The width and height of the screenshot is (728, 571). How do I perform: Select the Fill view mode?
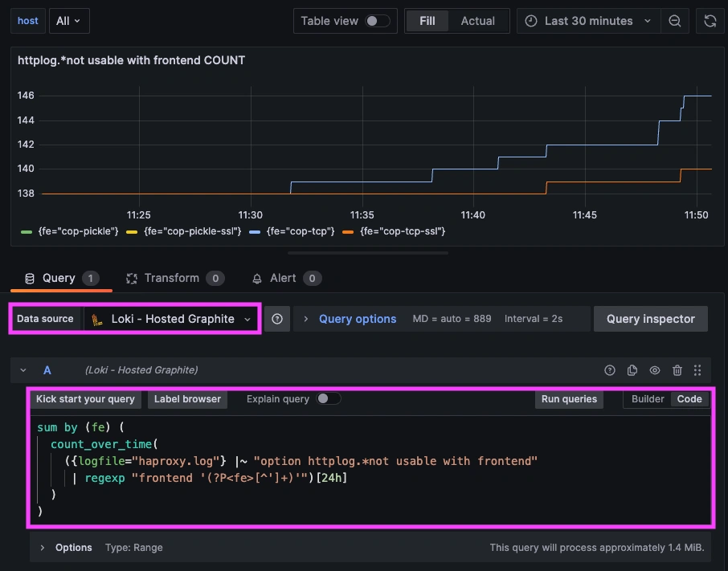point(427,21)
